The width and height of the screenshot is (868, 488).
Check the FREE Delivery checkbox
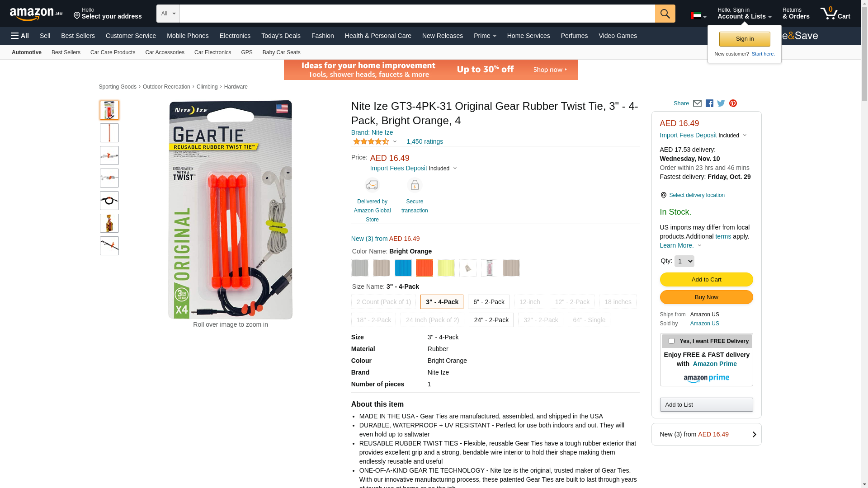(x=671, y=341)
